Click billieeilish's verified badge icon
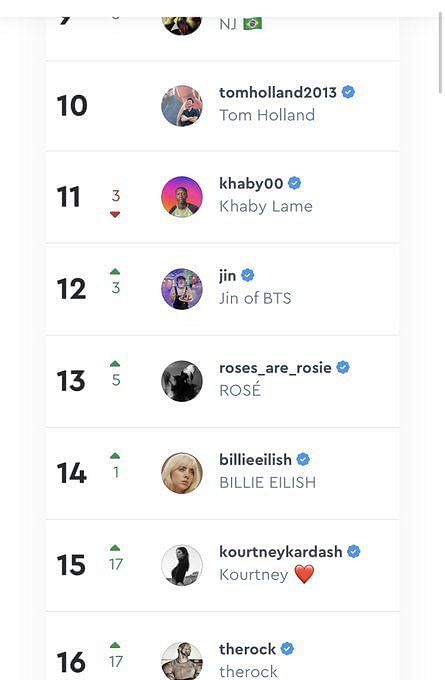The height and width of the screenshot is (680, 445). pos(303,459)
